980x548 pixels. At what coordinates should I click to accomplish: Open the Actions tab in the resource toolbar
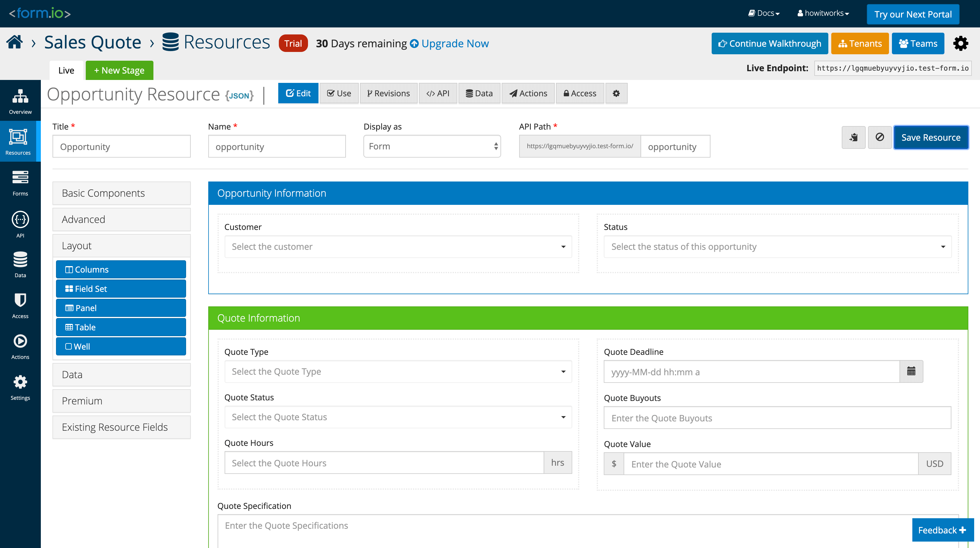click(528, 93)
